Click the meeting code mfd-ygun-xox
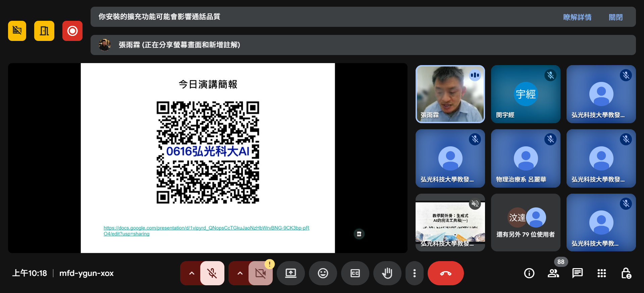Screen dimensions: 644x293 [x=87, y=273]
